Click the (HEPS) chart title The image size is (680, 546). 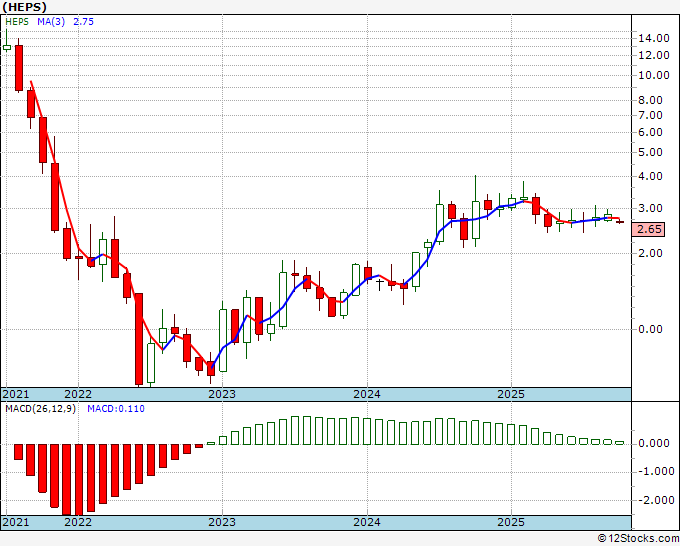click(x=25, y=7)
